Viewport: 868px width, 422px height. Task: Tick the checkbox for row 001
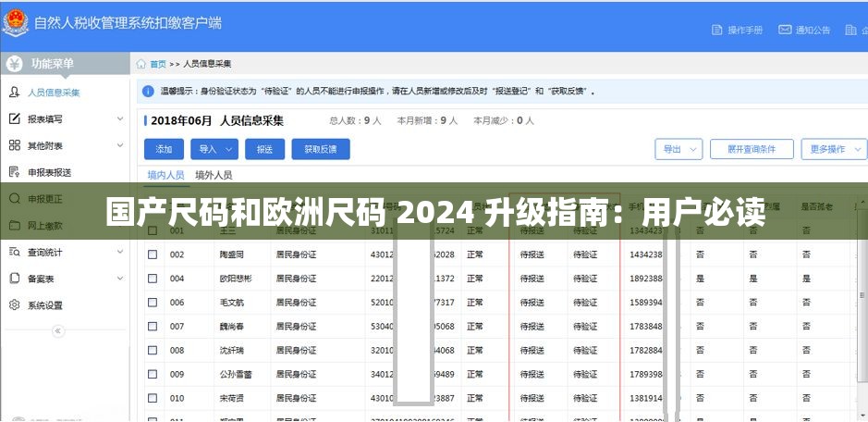153,230
